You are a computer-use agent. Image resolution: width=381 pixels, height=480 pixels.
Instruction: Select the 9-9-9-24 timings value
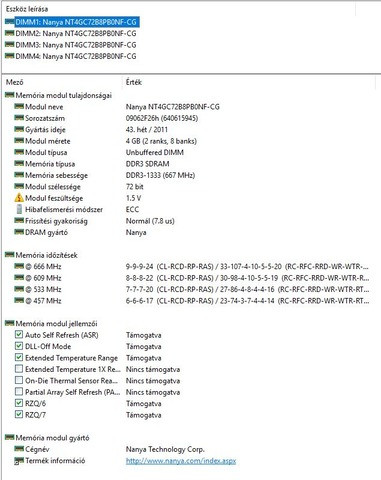[247, 266]
